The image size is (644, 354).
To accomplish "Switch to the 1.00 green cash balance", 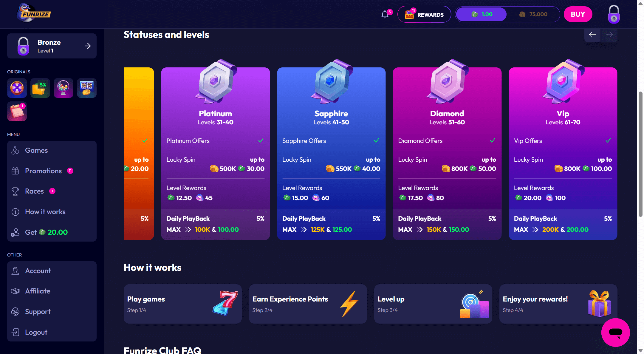I will 481,14.
